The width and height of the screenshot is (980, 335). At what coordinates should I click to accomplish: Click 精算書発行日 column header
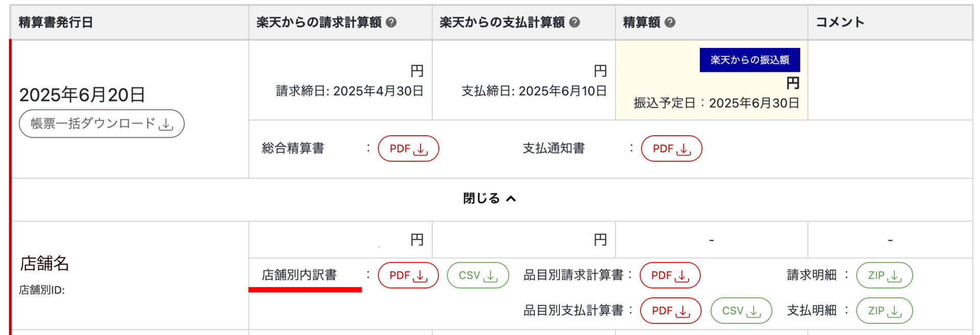(x=56, y=22)
